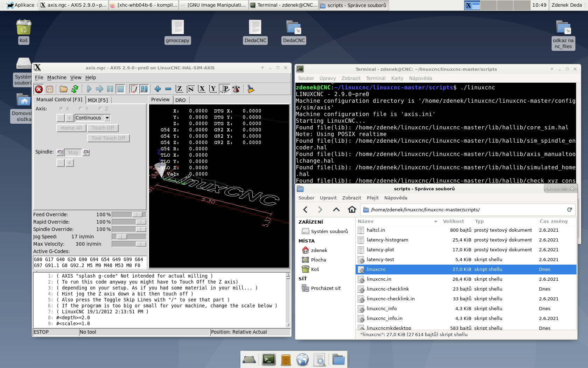Toggle optional pause M1 button
The image size is (588, 368).
point(144,89)
